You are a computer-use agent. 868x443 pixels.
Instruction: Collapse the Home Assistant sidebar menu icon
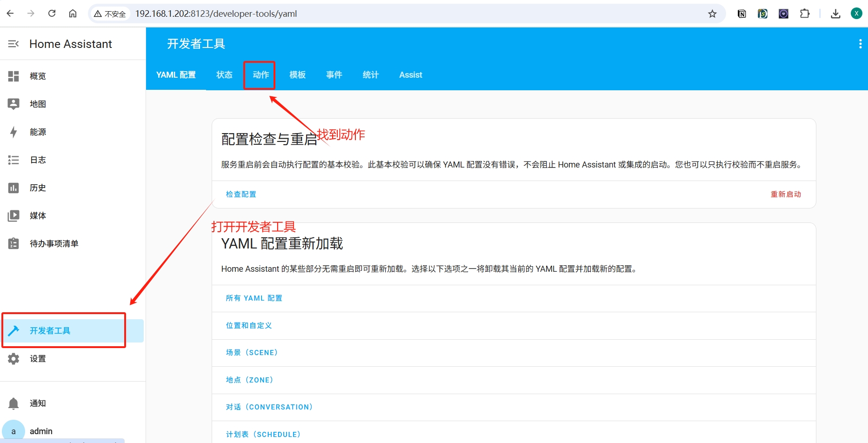click(13, 44)
